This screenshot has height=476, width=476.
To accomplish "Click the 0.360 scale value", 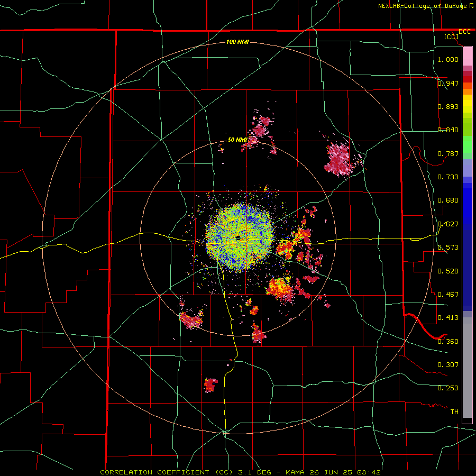I will pyautogui.click(x=448, y=341).
